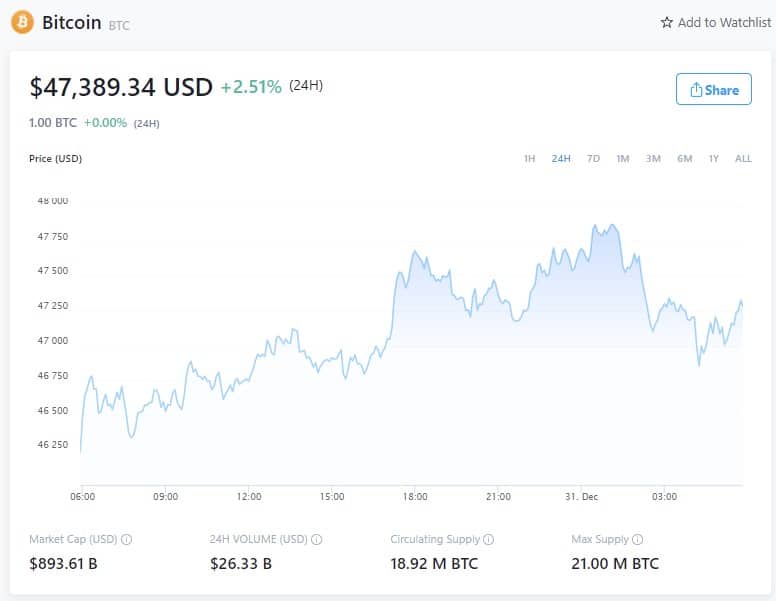Screen dimensions: 776x601
Task: Click the 12:00 x-axis label
Action: click(249, 497)
